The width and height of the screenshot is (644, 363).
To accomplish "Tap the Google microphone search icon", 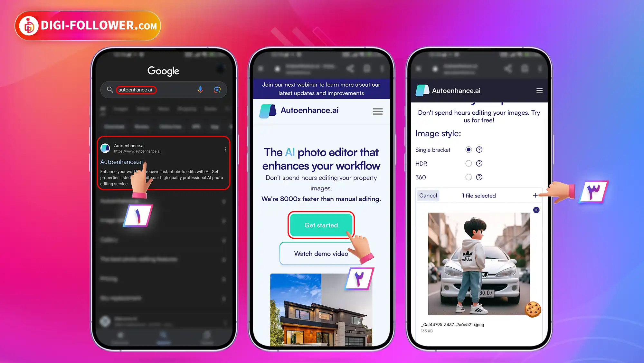I will tap(200, 90).
